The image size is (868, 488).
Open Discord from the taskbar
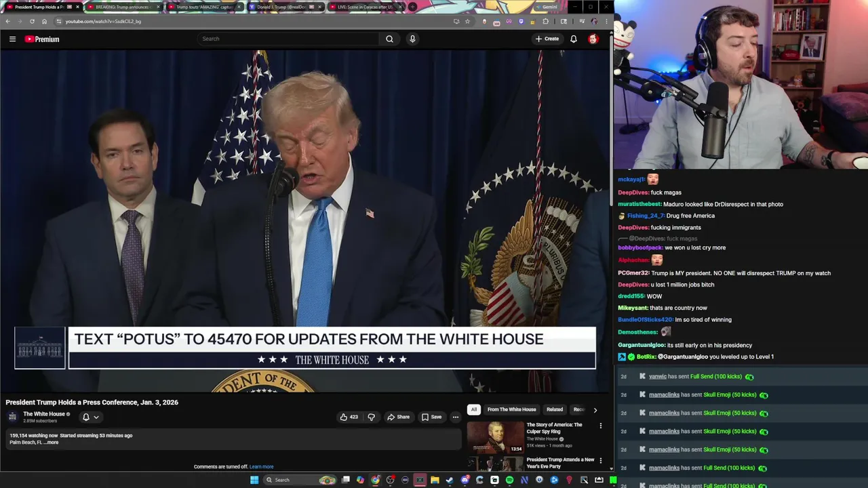[465, 480]
